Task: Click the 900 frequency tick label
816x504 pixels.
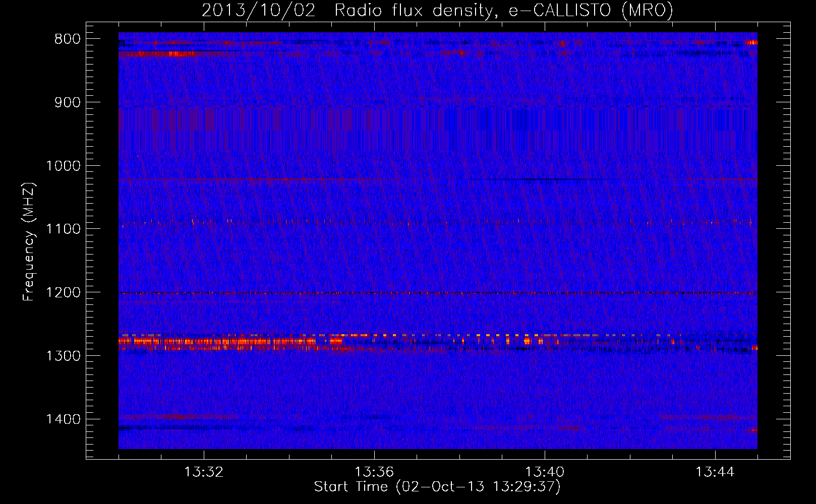Action: pos(67,103)
